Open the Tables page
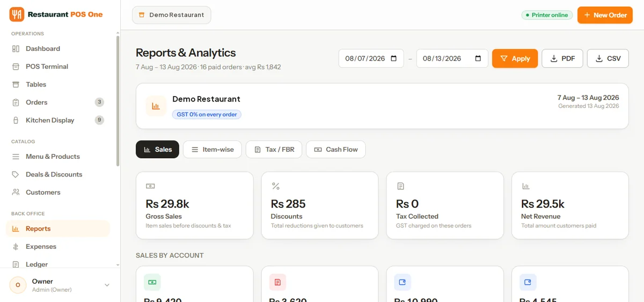Image resolution: width=644 pixels, height=302 pixels. 58,84
